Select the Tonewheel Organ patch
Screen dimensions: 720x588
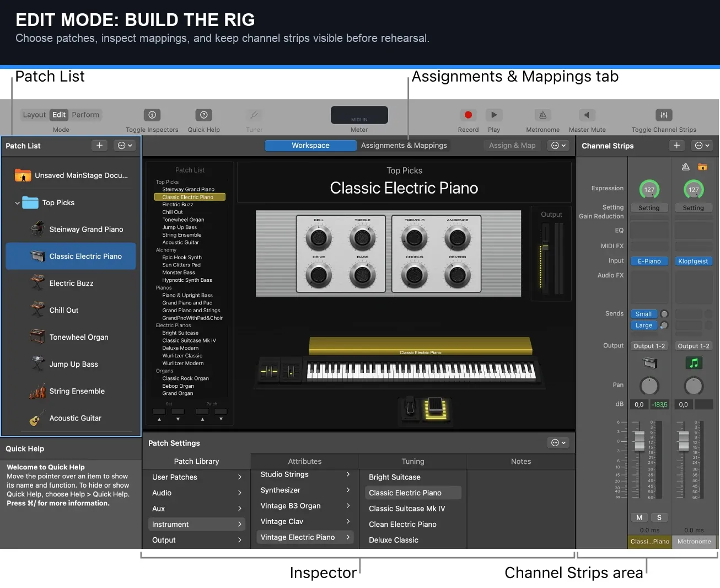point(71,338)
